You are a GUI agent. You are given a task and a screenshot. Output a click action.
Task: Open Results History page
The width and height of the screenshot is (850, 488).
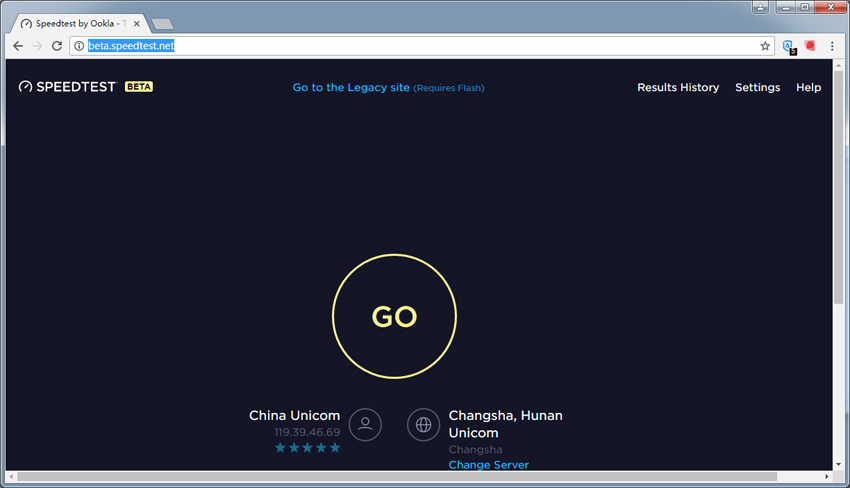coord(678,88)
